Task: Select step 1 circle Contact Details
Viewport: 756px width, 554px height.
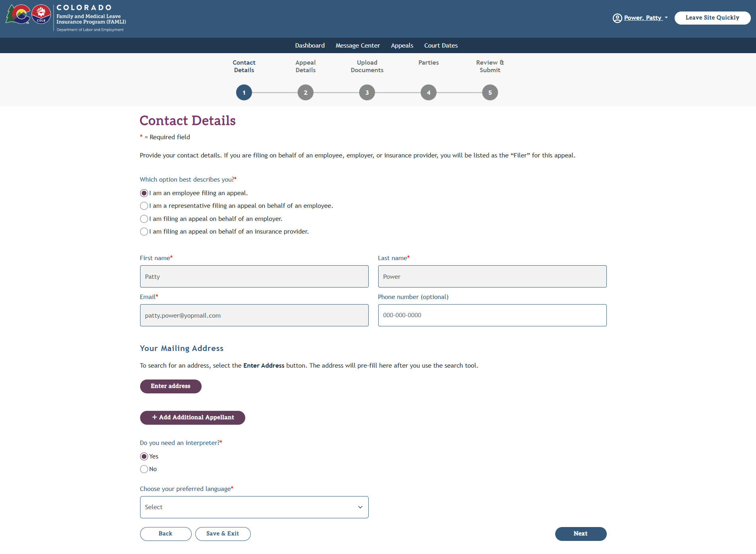Action: pyautogui.click(x=244, y=93)
